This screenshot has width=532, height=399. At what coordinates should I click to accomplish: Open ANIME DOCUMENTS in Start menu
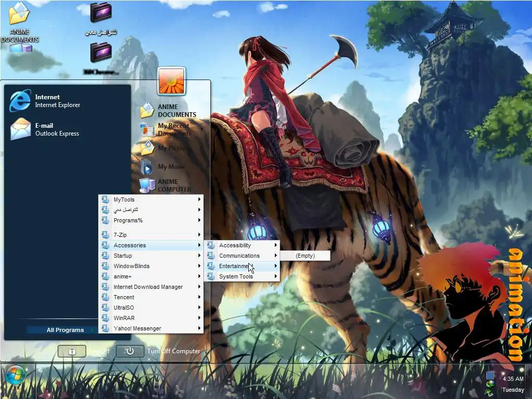pyautogui.click(x=168, y=111)
